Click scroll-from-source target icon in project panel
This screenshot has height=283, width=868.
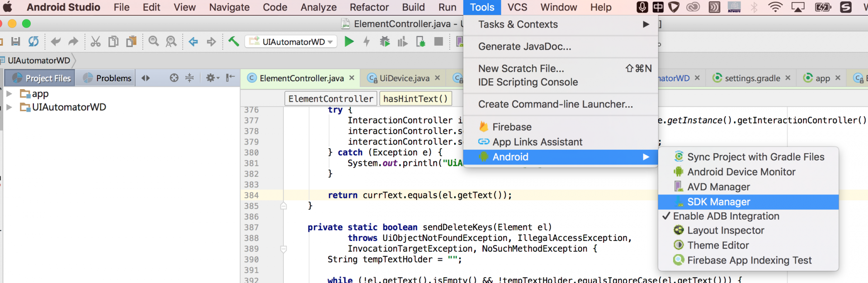point(174,78)
